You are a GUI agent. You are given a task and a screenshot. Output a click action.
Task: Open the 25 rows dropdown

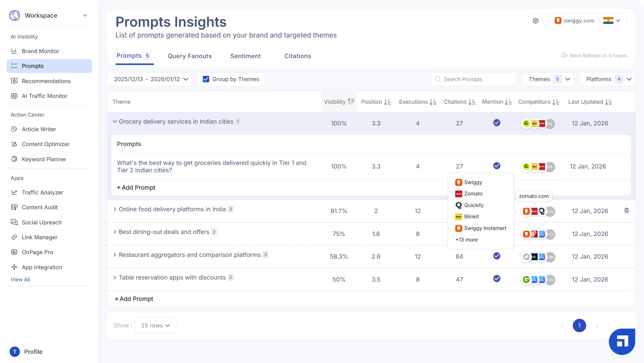155,326
